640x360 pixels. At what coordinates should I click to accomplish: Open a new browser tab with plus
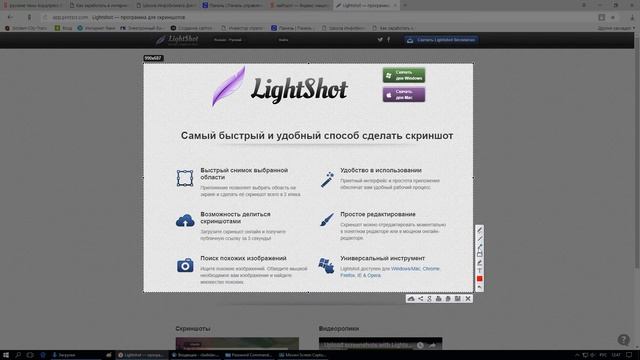click(x=405, y=5)
